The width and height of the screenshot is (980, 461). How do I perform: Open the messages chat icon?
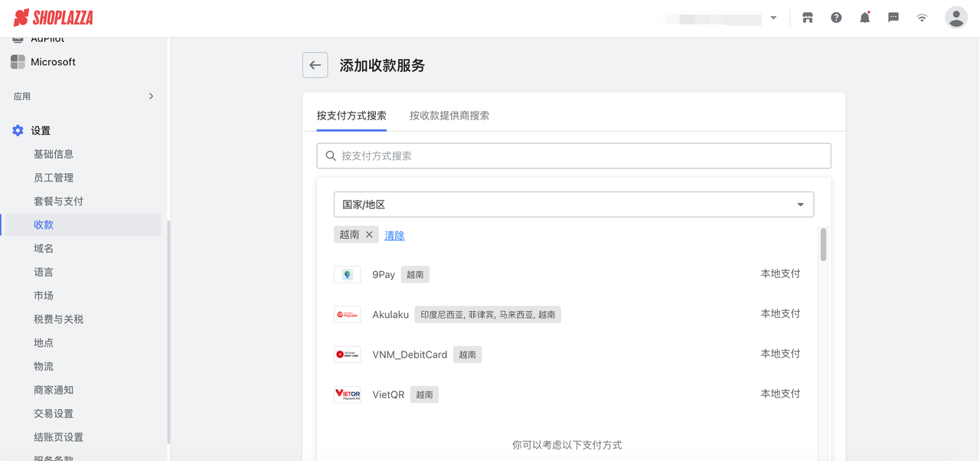coord(893,17)
